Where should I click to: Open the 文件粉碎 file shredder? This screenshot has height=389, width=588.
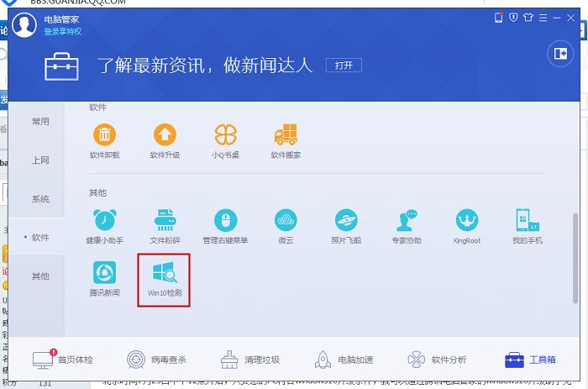click(165, 221)
